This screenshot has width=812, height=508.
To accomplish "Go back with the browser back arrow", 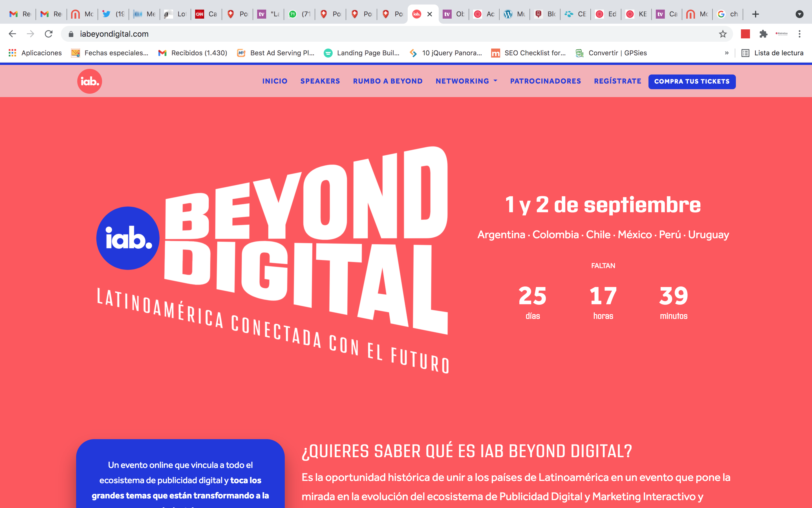I will [12, 34].
